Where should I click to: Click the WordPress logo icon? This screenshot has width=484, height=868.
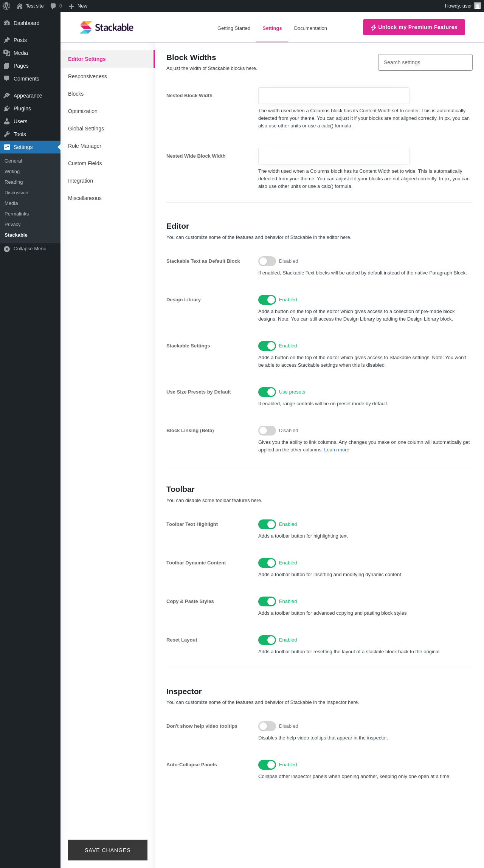pos(6,6)
